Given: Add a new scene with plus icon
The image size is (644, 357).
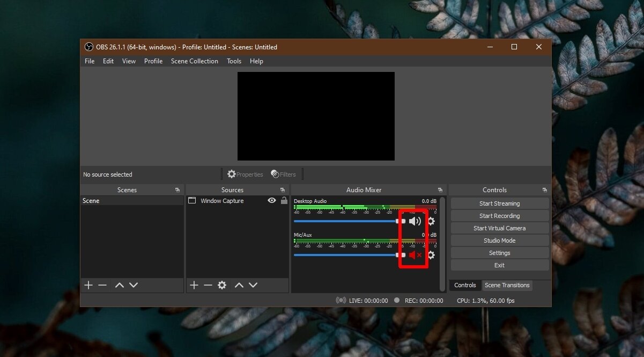Looking at the screenshot, I should click(x=88, y=286).
